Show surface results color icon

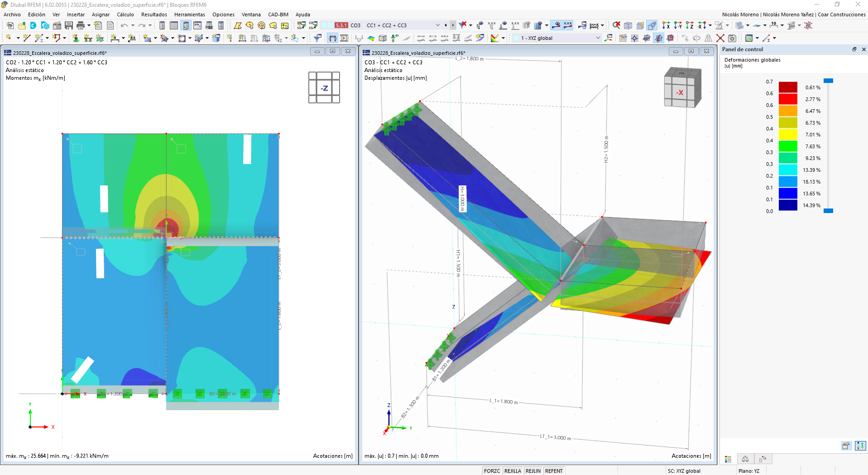click(x=371, y=38)
